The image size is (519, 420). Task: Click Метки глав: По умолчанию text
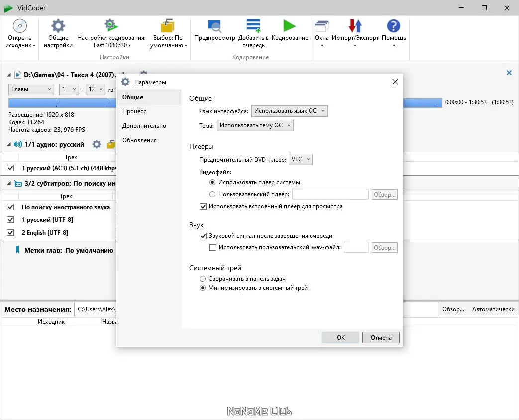click(x=69, y=250)
